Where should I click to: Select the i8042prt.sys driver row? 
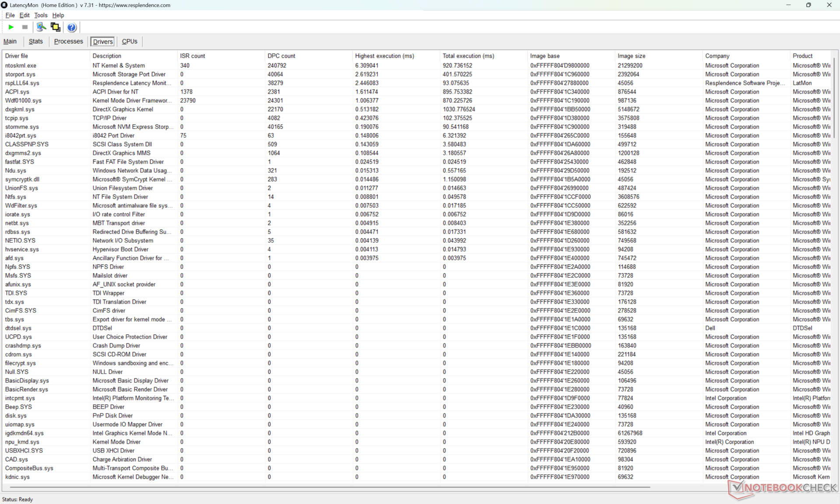coord(416,136)
